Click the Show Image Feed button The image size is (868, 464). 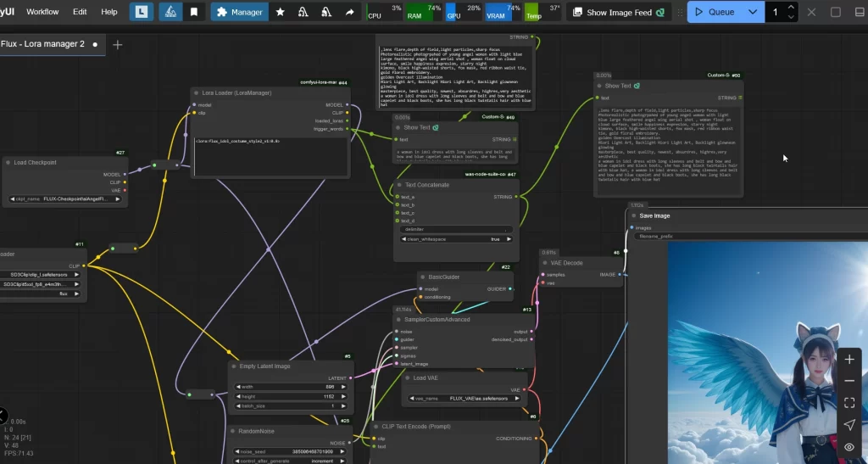point(619,12)
